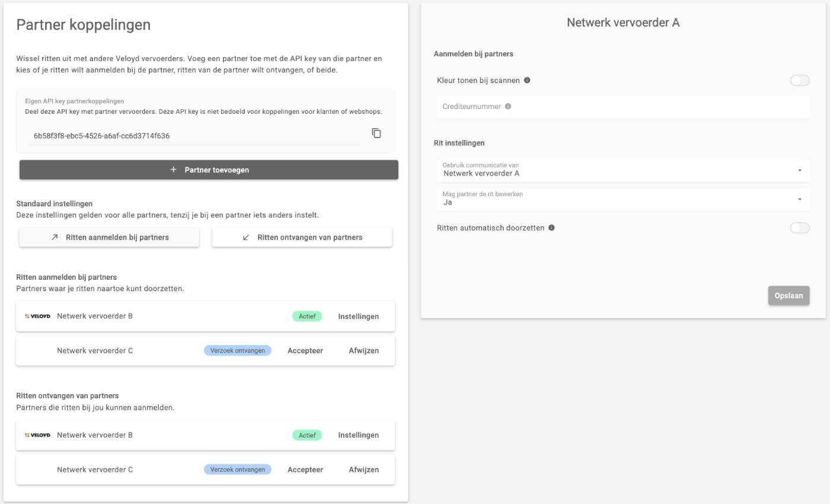Viewport: 830px width, 504px height.
Task: Accepteer vervoerder C request under ontvangen
Action: click(x=305, y=470)
